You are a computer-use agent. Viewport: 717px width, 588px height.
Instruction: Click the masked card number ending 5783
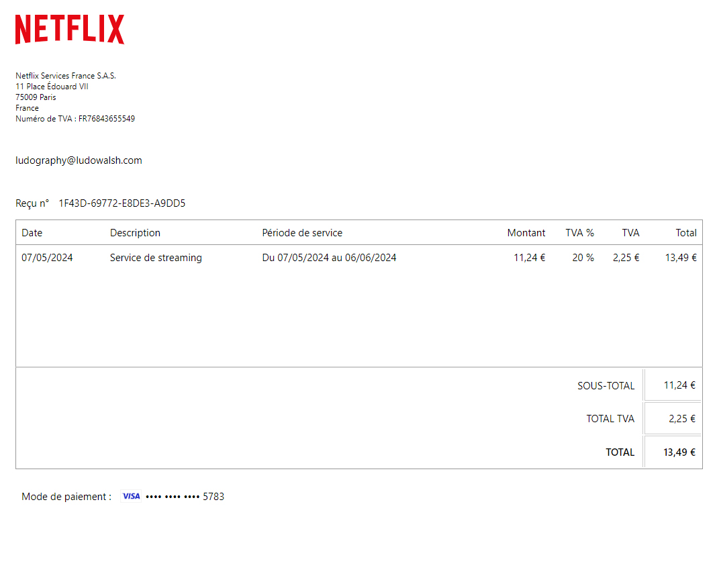tap(185, 497)
